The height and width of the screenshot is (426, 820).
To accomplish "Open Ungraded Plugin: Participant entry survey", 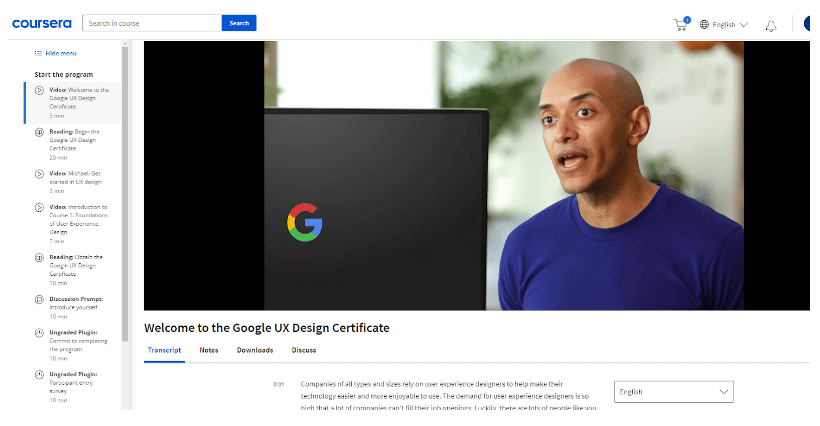I will 73,387.
